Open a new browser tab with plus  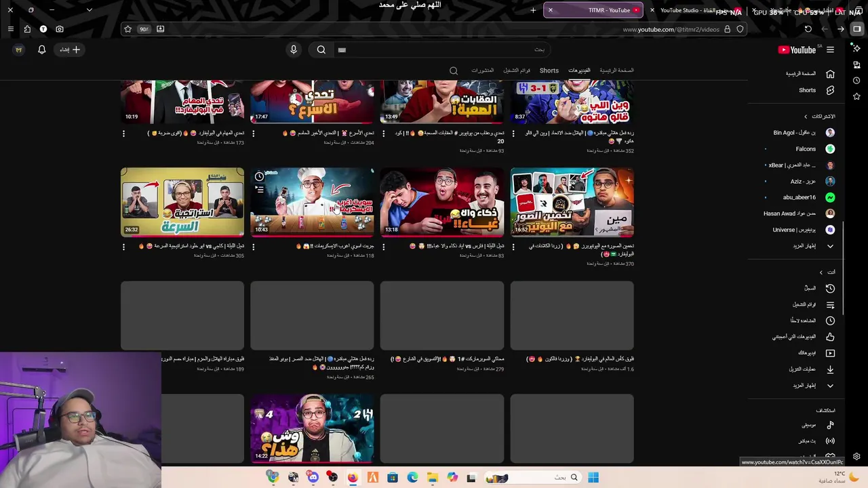[x=533, y=10]
